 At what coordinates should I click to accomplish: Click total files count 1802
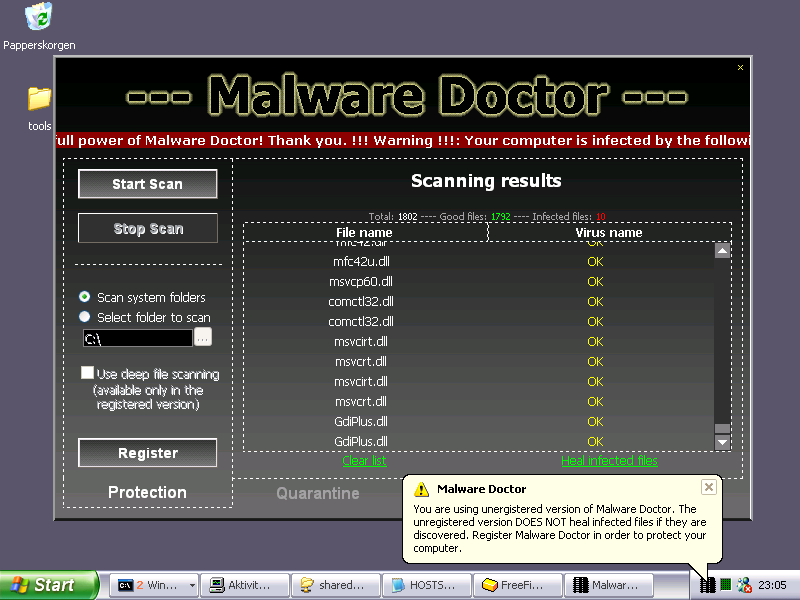click(x=408, y=217)
